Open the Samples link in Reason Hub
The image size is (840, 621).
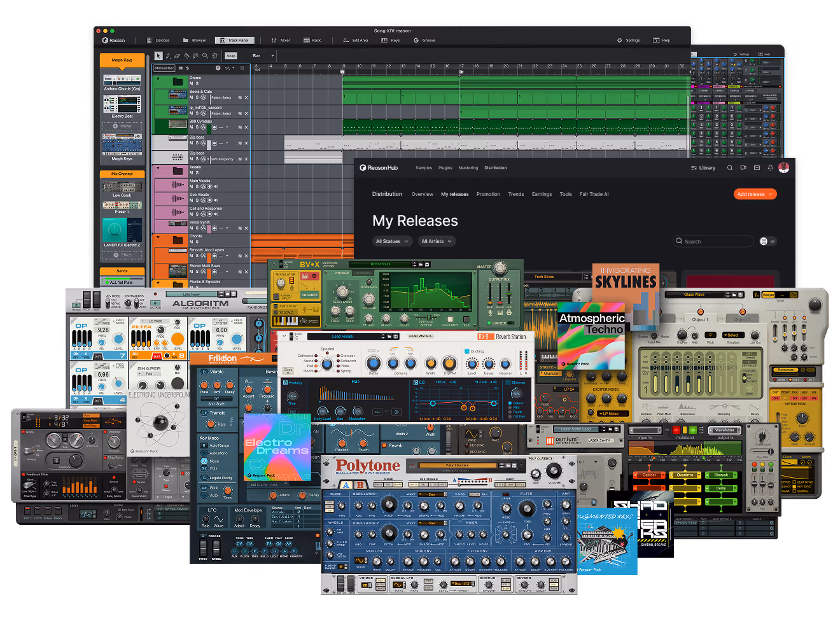pos(424,168)
